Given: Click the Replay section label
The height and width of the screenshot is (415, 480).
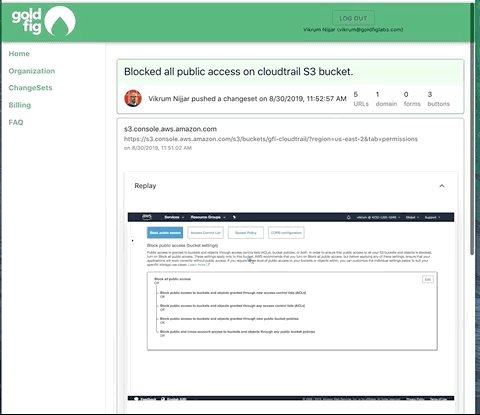Looking at the screenshot, I should 145,186.
